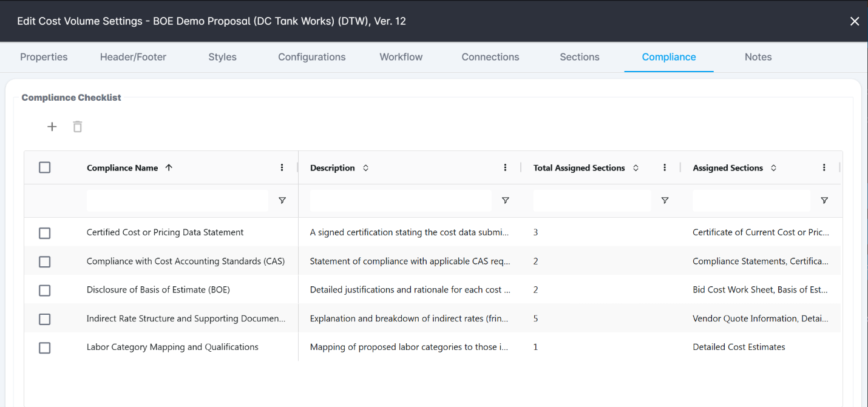Open filter options for Assigned Sections column
Screen dimensions: 868x407
tap(824, 201)
